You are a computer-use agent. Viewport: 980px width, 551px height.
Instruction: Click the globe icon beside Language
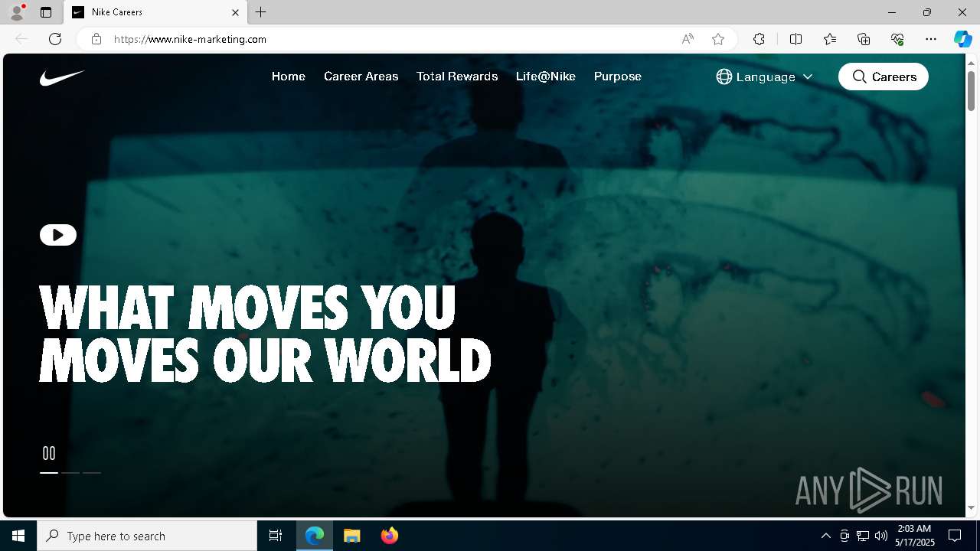click(x=724, y=77)
